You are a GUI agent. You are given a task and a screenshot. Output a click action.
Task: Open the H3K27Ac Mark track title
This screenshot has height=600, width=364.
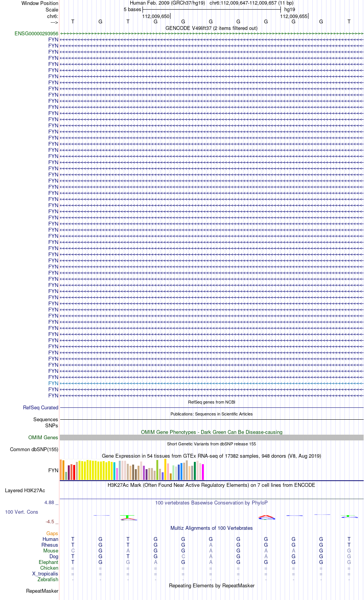(212, 485)
